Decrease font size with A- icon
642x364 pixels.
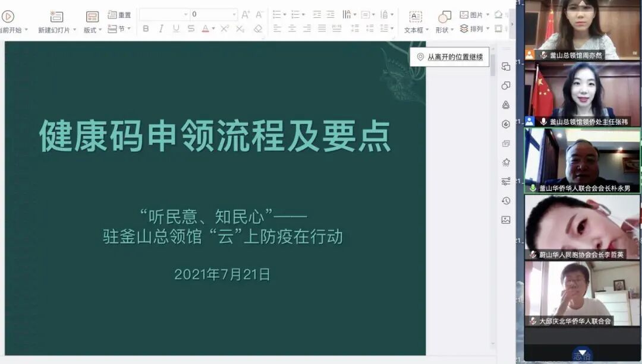click(x=259, y=15)
